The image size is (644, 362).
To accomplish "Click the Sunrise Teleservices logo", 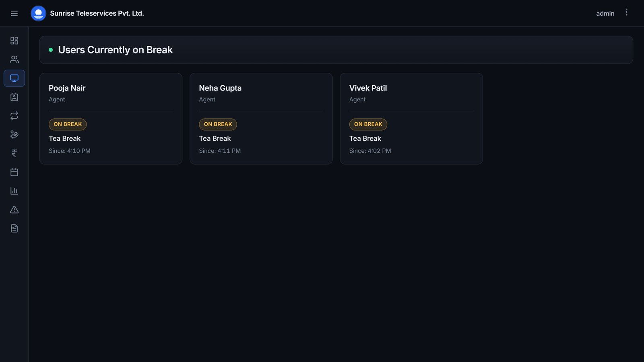I will point(38,13).
